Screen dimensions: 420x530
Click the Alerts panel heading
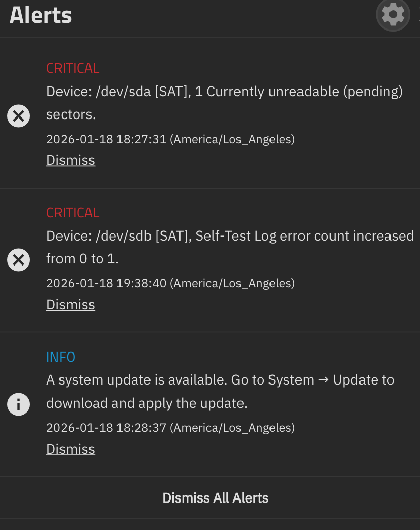[41, 15]
